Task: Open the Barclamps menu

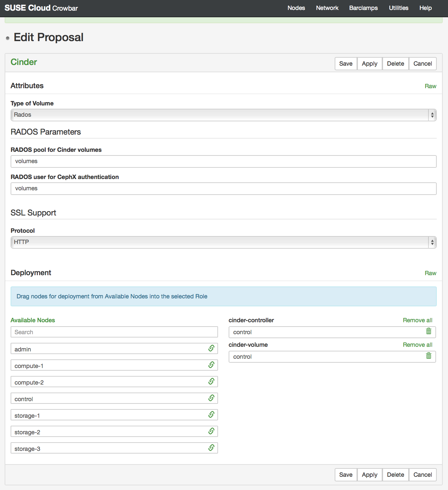Action: pos(363,8)
